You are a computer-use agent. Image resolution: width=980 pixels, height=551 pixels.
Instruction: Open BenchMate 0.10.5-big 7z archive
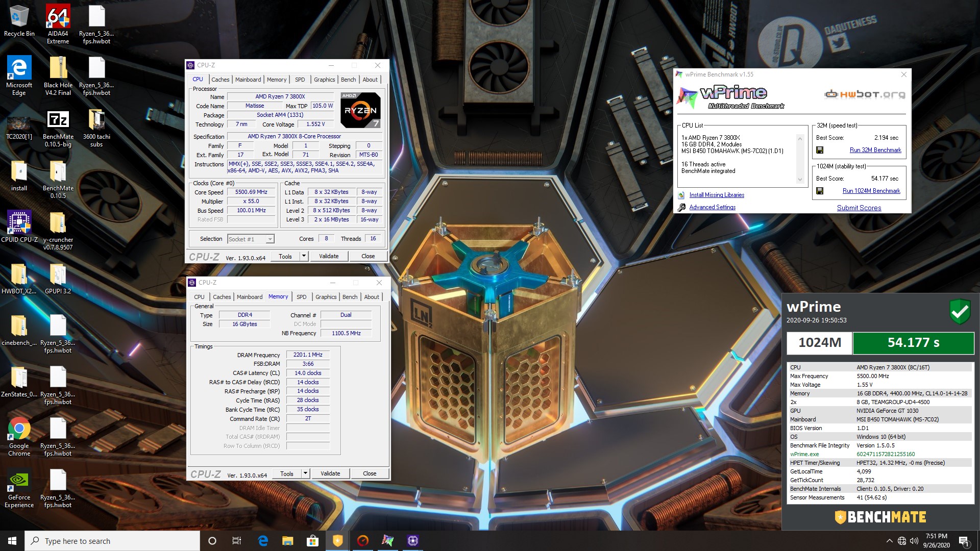point(58,128)
